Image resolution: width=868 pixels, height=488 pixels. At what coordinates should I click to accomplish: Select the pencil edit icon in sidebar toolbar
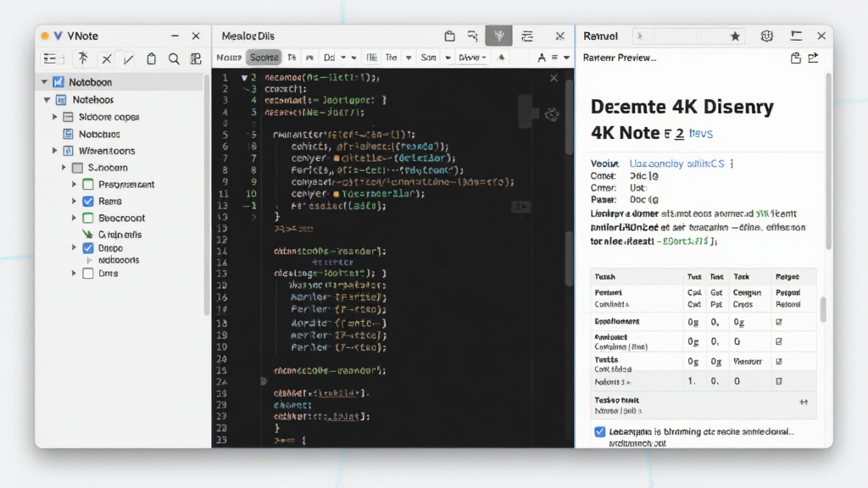click(x=129, y=58)
